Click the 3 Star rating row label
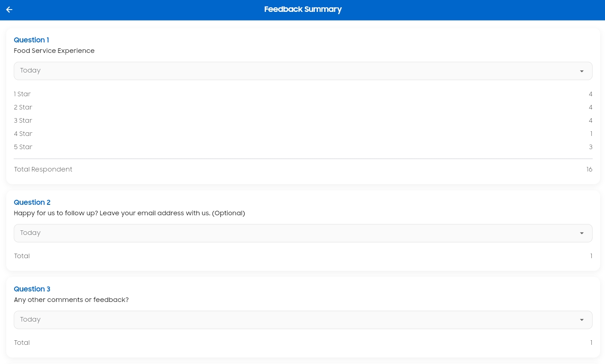605x364 pixels. click(x=23, y=120)
